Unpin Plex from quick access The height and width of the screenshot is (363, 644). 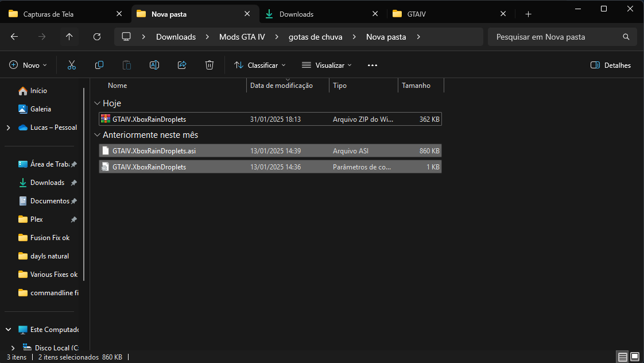pos(74,219)
